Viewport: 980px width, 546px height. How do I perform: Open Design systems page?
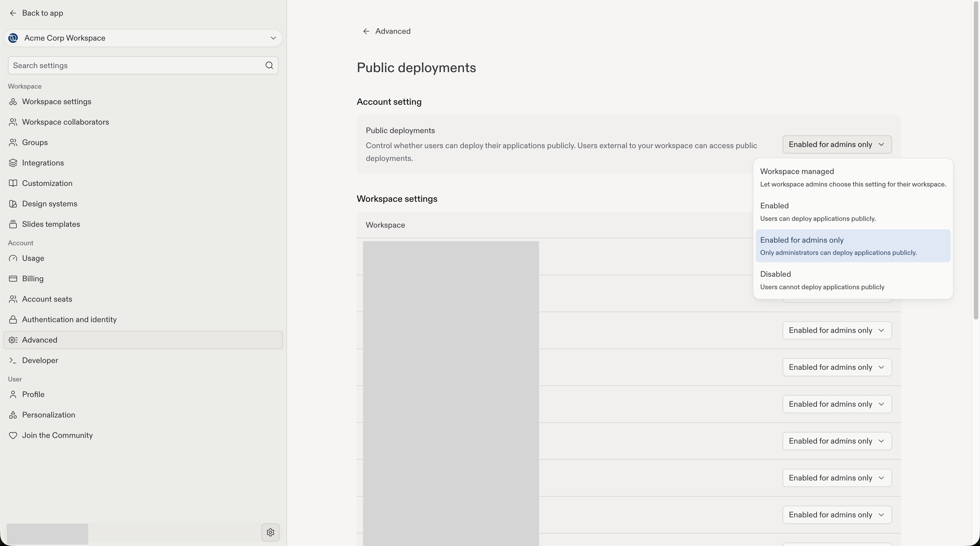point(143,204)
